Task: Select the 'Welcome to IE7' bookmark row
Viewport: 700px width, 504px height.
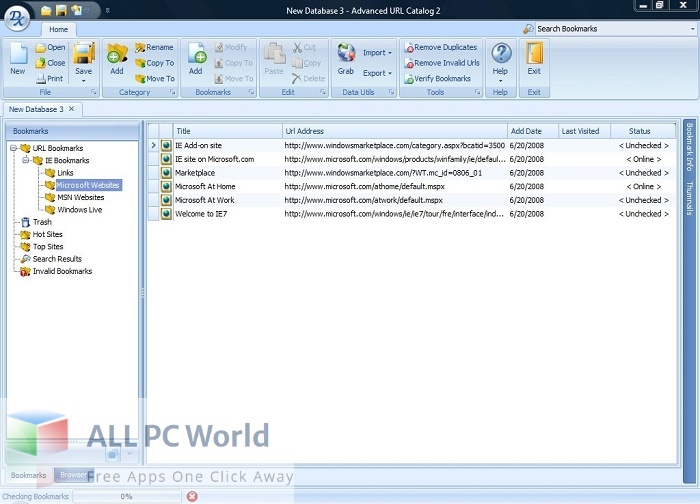Action: tap(412, 214)
